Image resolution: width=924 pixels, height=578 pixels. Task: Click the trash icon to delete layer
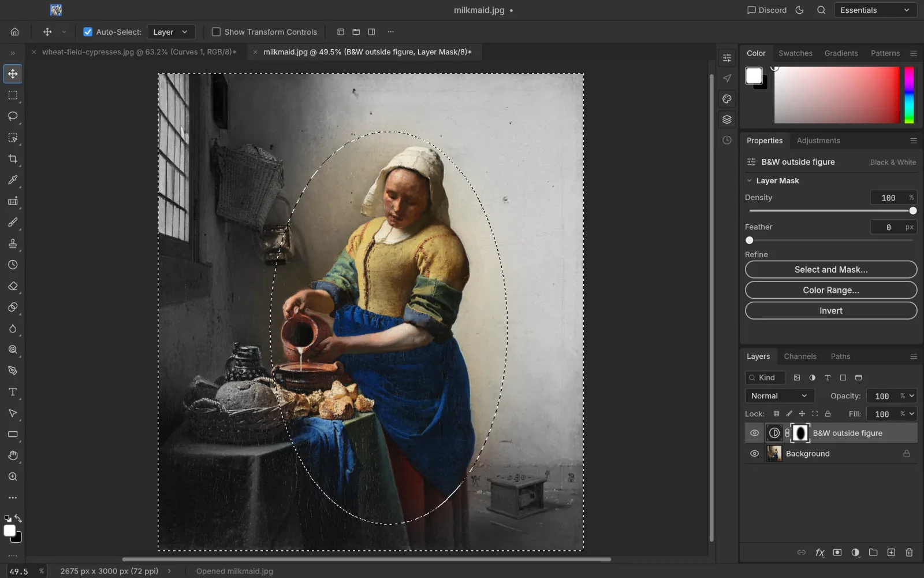(x=909, y=553)
